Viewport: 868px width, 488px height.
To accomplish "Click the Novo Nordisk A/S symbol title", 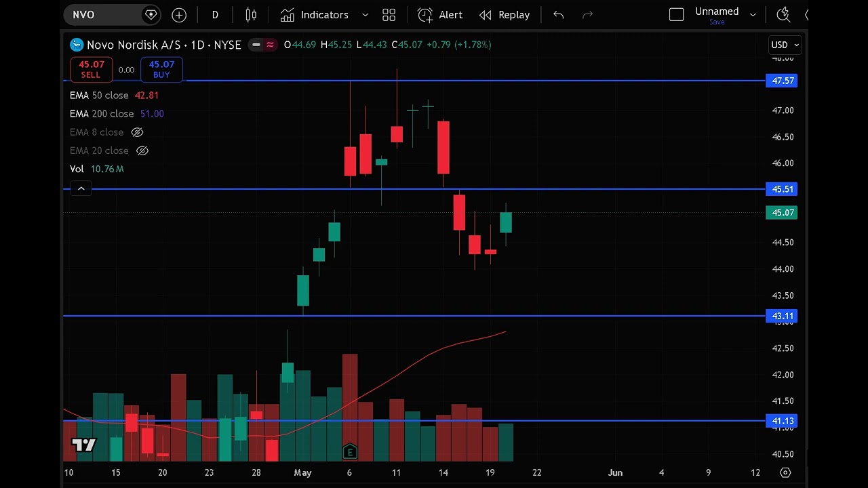I will pyautogui.click(x=135, y=45).
